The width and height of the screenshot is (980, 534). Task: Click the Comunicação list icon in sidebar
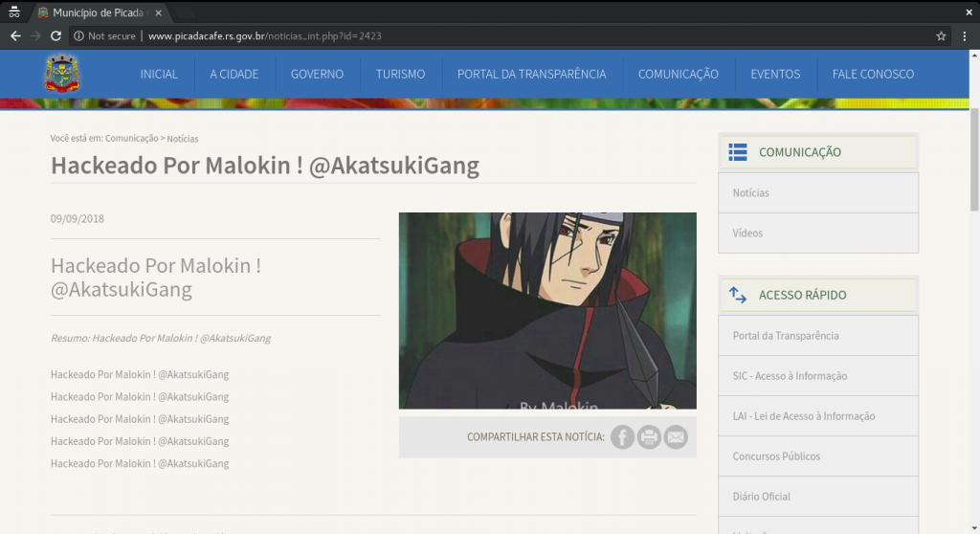click(x=738, y=152)
